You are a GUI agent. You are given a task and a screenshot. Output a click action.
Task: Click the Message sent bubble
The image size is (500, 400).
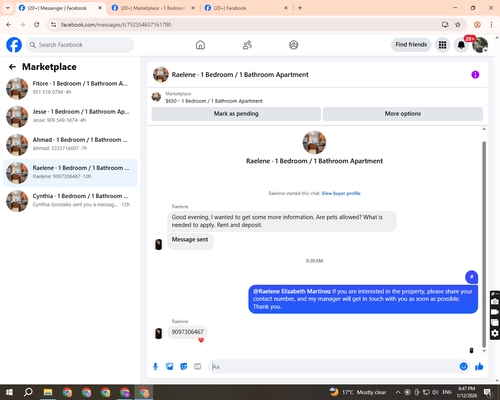[x=190, y=240]
